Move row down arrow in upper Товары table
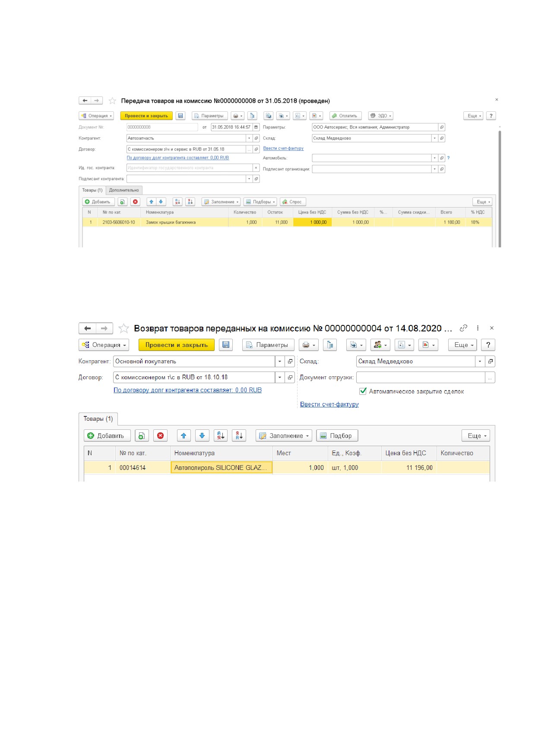The width and height of the screenshot is (535, 756). coord(161,202)
